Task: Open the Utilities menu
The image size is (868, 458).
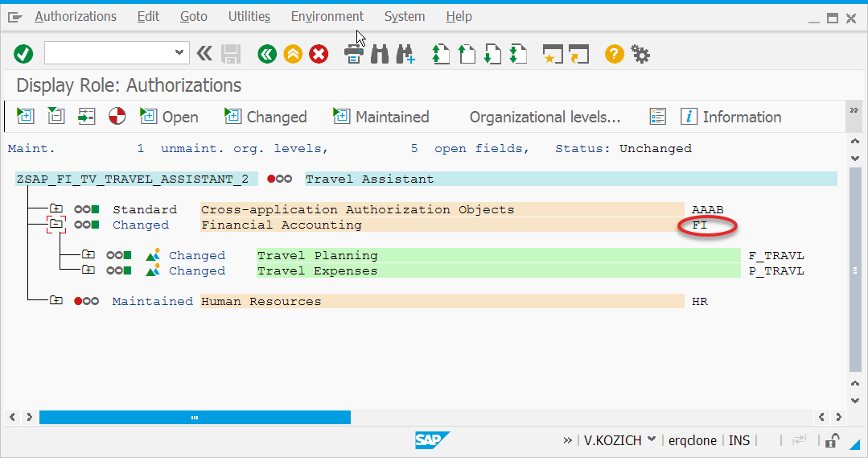Action: (249, 17)
